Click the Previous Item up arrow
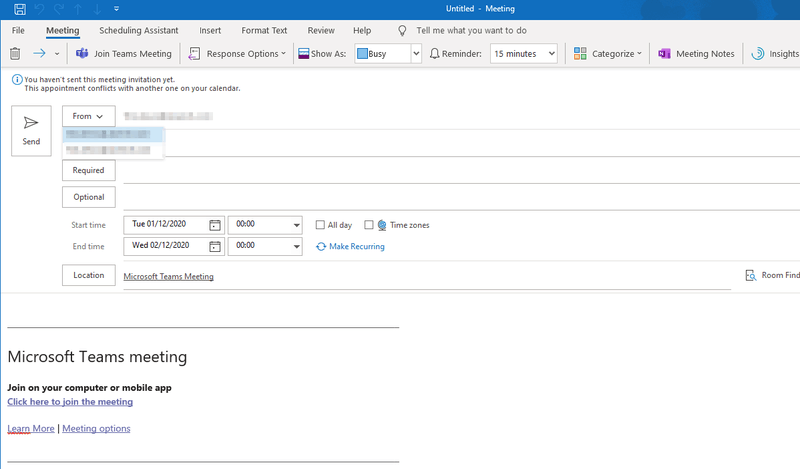The width and height of the screenshot is (800, 469). (78, 9)
